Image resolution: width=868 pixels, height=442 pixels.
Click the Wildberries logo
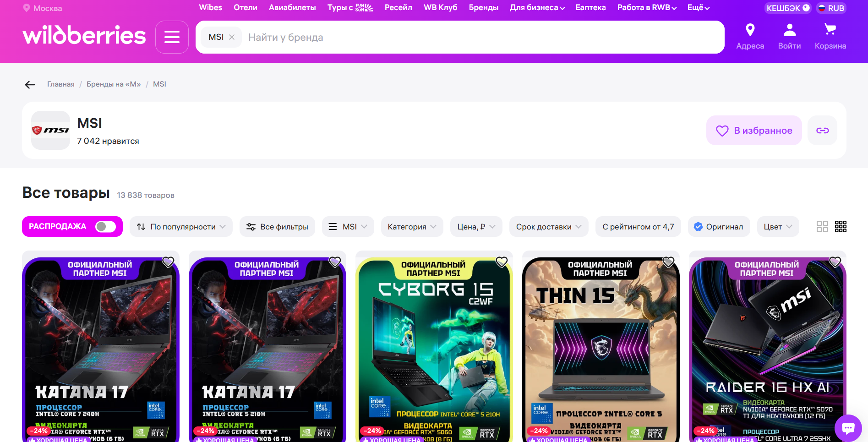pos(84,35)
